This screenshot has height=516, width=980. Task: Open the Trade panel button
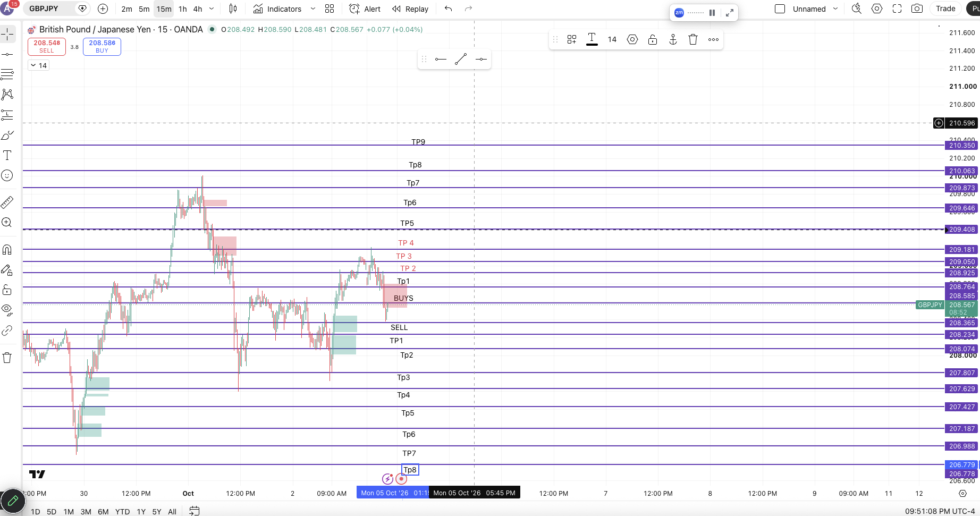click(945, 9)
